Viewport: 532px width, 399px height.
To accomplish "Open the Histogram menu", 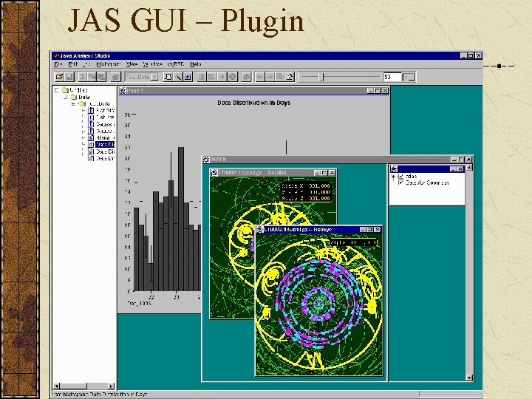I will (108, 64).
